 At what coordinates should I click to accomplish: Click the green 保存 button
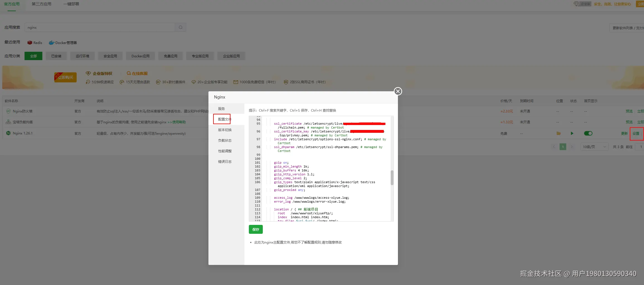pos(256,229)
